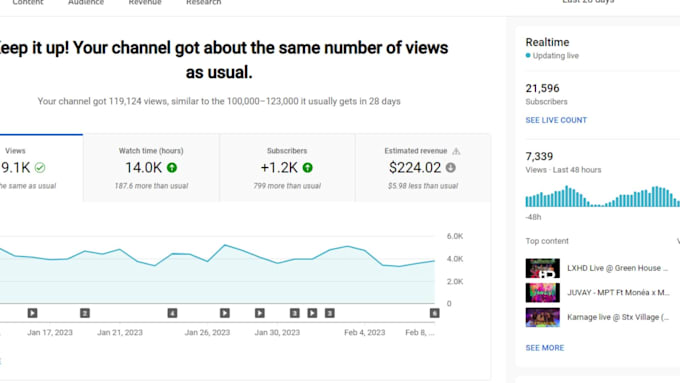Viewport: 680px width, 383px height.
Task: Click green up arrow next to +1.2K
Action: pos(307,167)
